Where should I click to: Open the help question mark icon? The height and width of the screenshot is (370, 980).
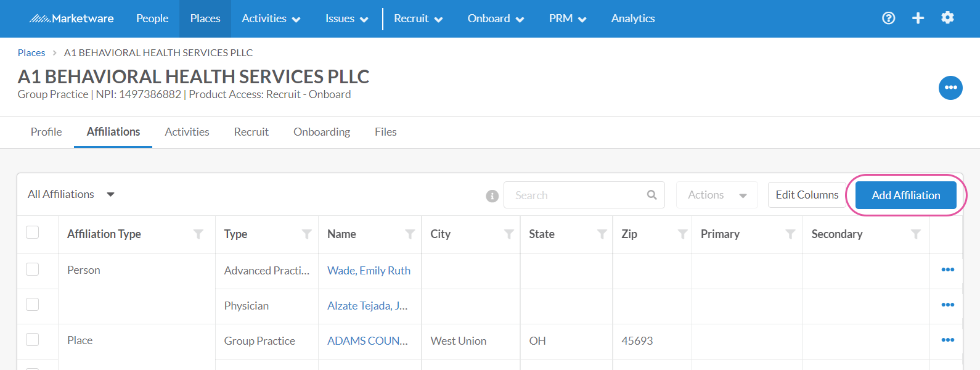pos(888,18)
